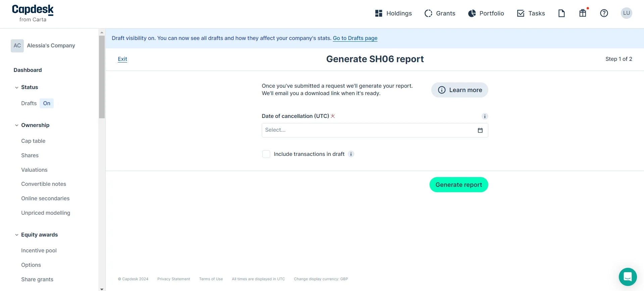
Task: Follow the Go to Drafts page link
Action: (355, 38)
